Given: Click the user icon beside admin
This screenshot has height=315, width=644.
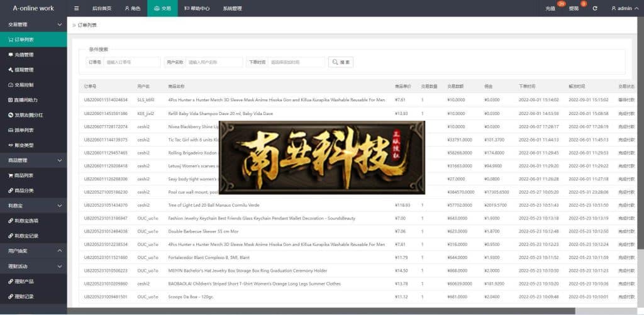Looking at the screenshot, I should click(614, 8).
